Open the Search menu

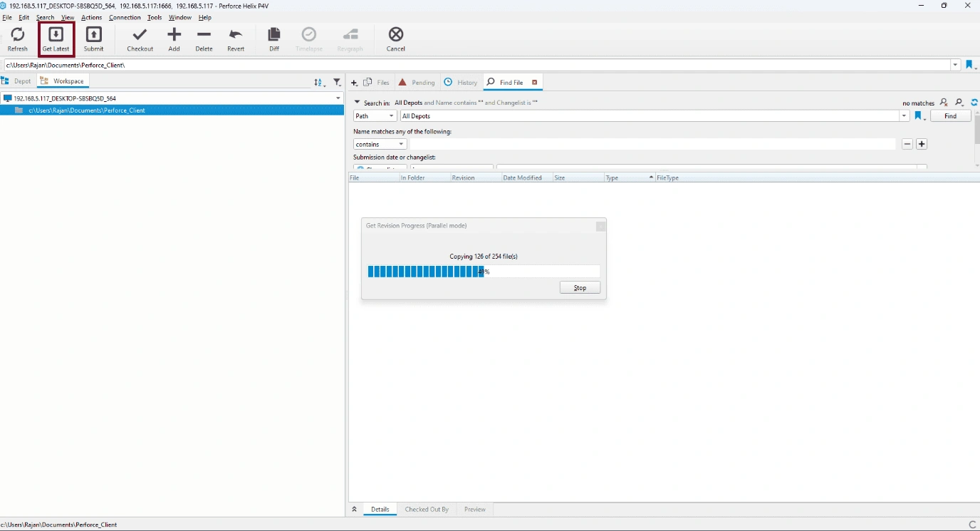[45, 17]
